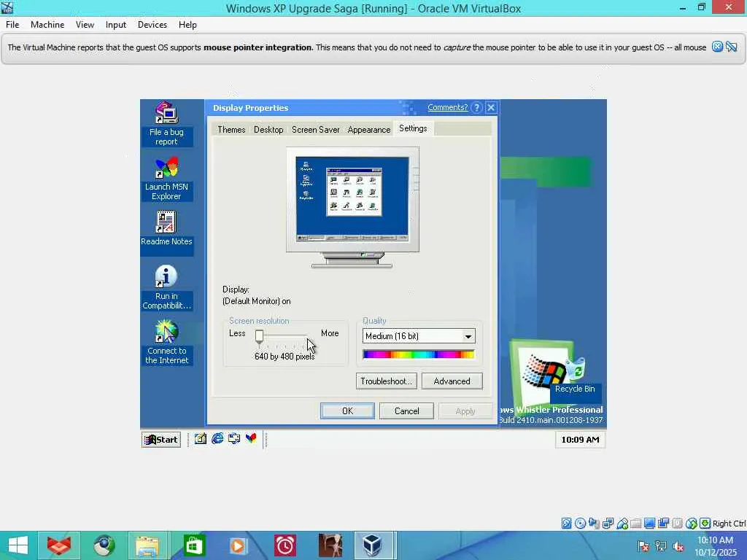Open Windows Store from the taskbar
Screen dimensions: 747x560
194,545
